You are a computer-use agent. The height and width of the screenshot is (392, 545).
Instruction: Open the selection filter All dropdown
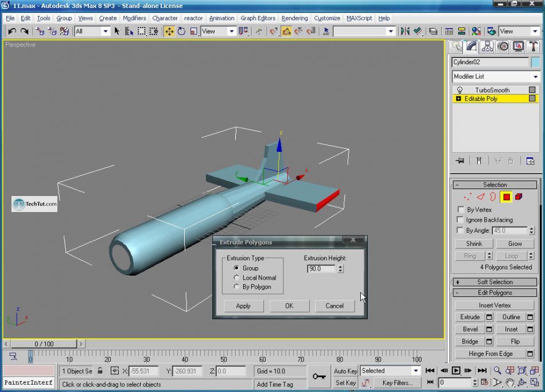click(92, 32)
